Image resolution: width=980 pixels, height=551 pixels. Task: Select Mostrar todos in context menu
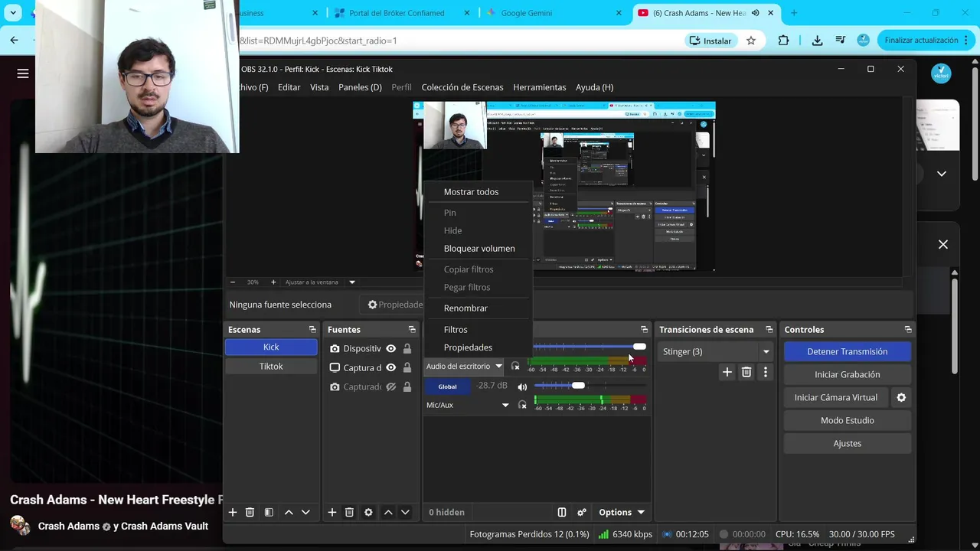(x=471, y=192)
